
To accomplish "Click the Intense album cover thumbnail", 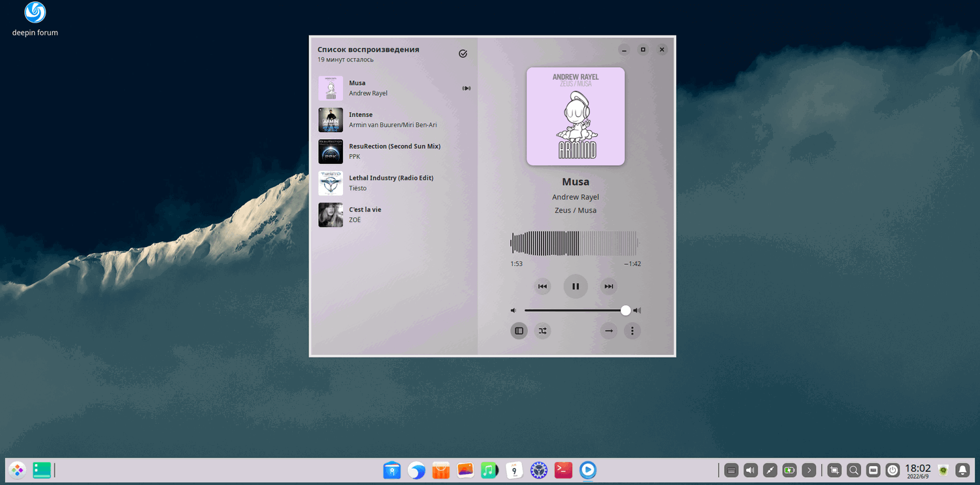I will [x=331, y=120].
